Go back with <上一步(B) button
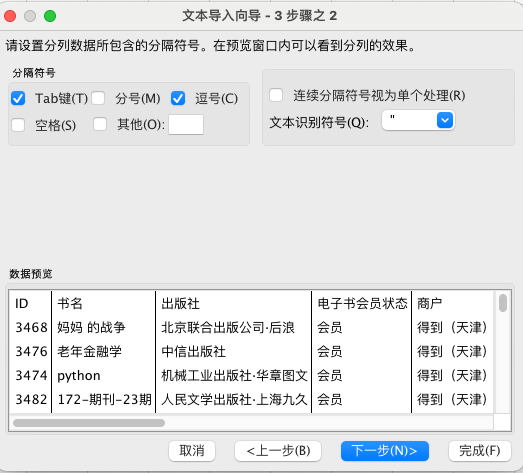Screen dimensions: 523x473 point(278,451)
